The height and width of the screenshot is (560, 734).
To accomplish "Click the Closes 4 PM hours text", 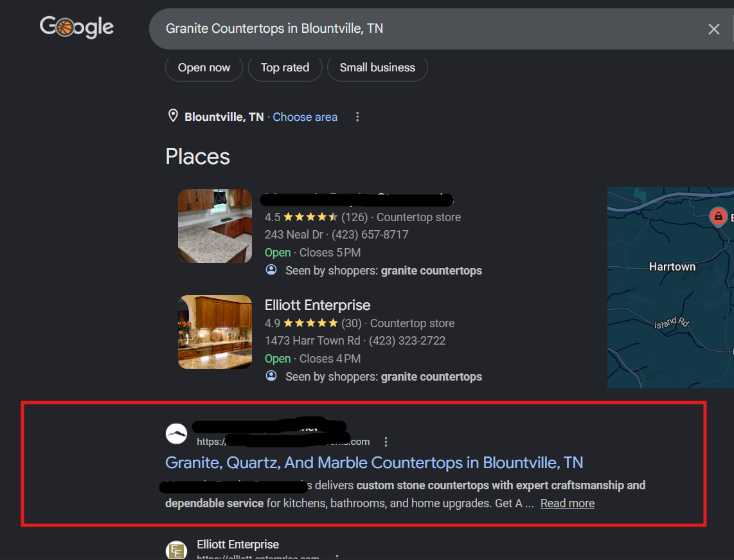I will click(x=330, y=359).
